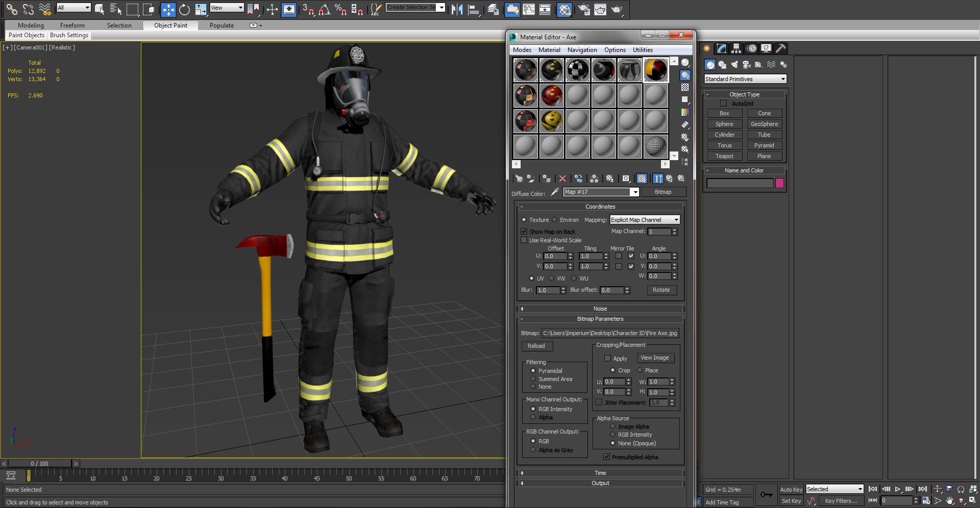Screen dimensions: 980x508
Task: Toggle the Backlight icon beside sample slots
Action: point(685,75)
